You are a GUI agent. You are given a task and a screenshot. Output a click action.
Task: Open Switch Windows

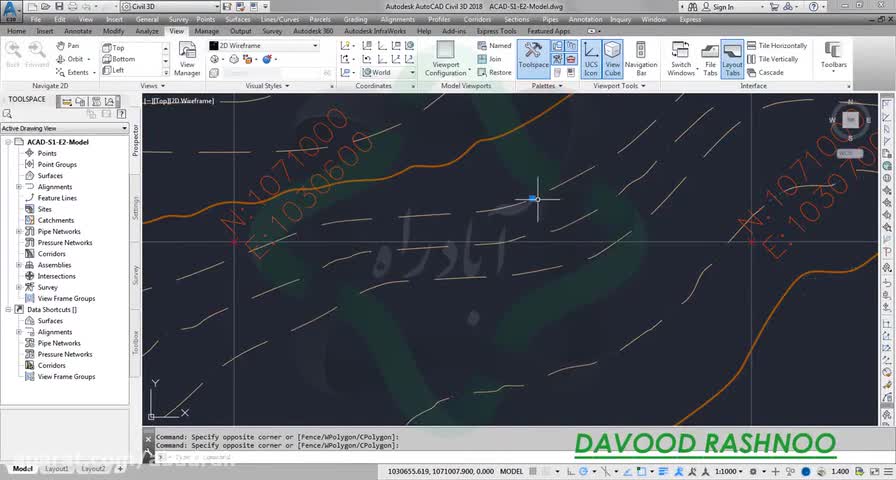pos(681,59)
